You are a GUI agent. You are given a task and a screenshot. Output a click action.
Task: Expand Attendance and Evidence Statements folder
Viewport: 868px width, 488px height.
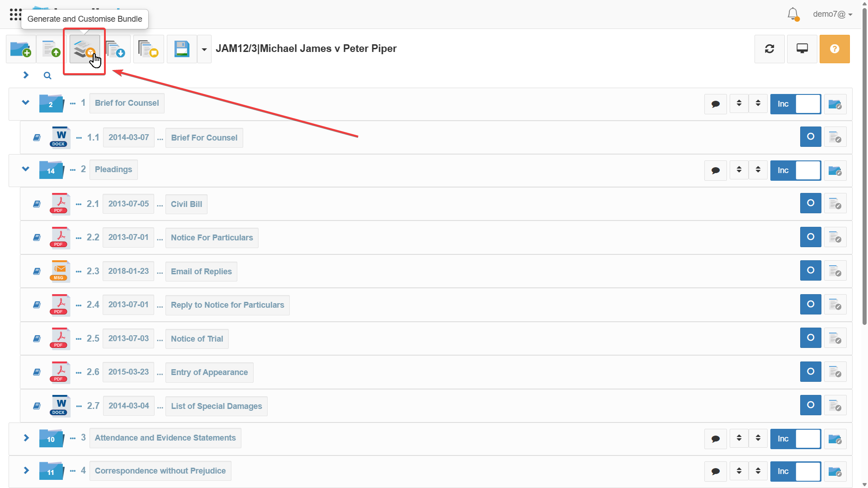point(26,438)
